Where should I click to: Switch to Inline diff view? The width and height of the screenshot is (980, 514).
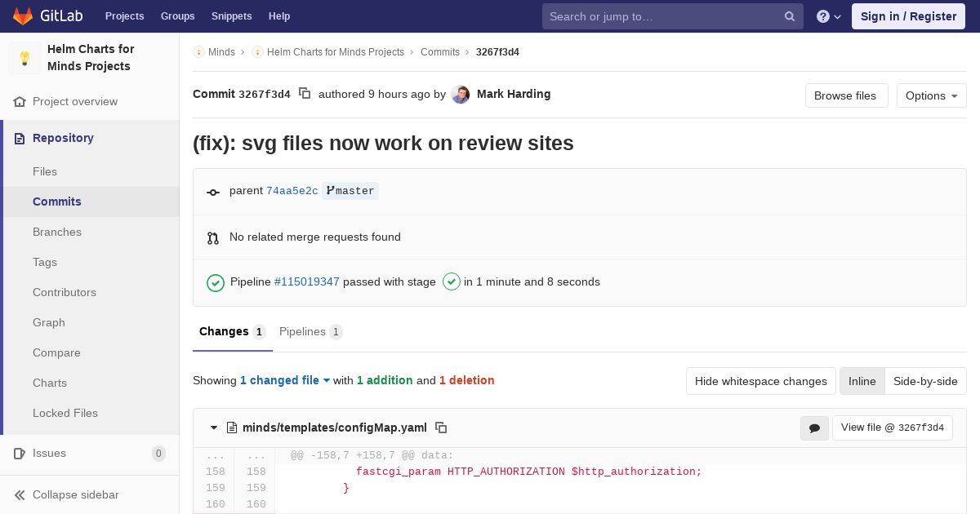click(x=862, y=381)
